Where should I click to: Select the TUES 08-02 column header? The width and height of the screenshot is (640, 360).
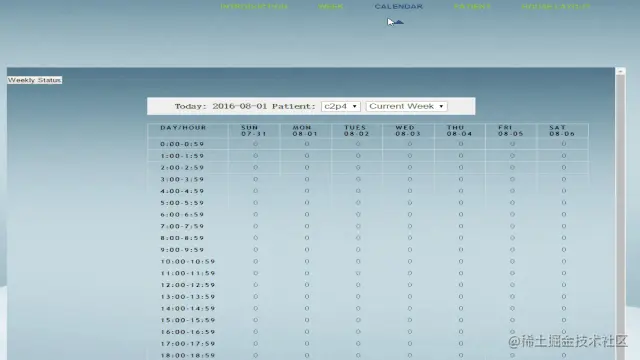click(356, 131)
